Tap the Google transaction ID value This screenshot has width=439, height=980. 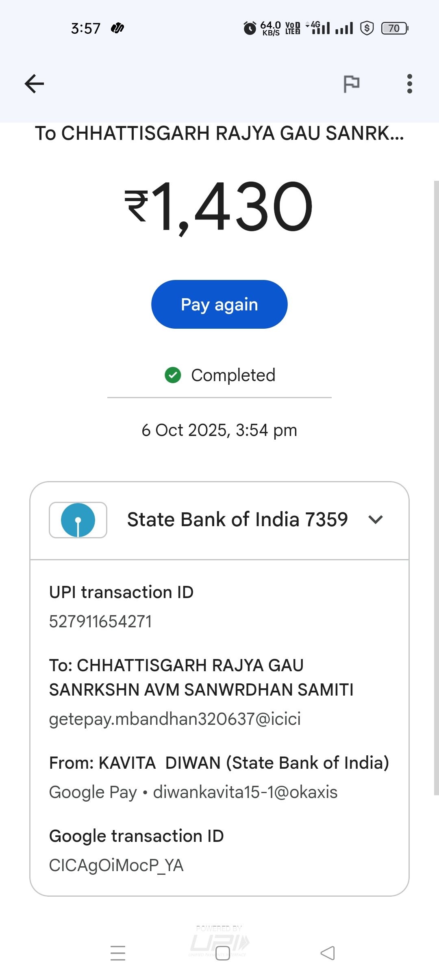click(116, 865)
